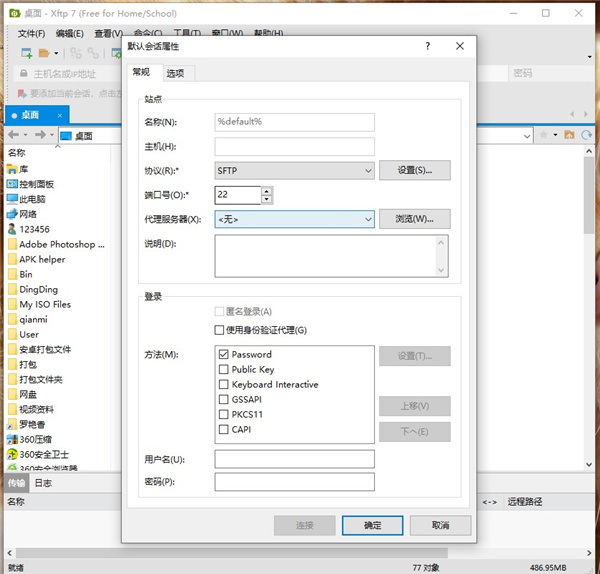Click the forward arrow in local pane
The width and height of the screenshot is (600, 574).
coord(40,135)
